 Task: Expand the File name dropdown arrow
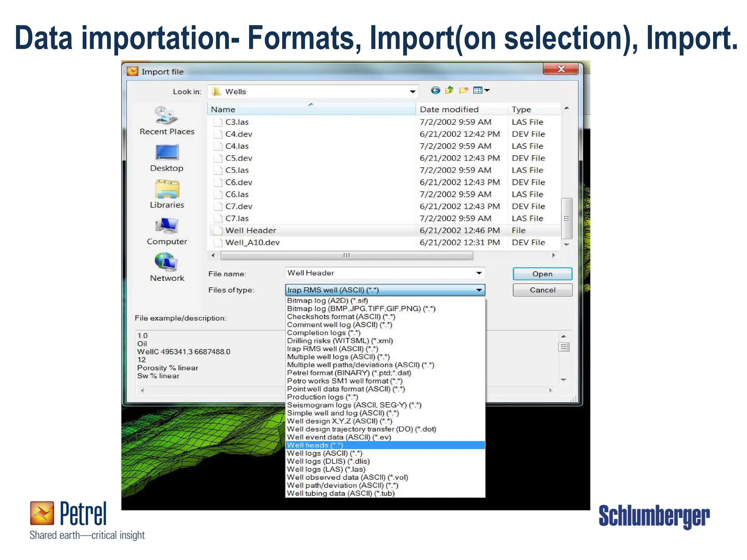coord(479,273)
